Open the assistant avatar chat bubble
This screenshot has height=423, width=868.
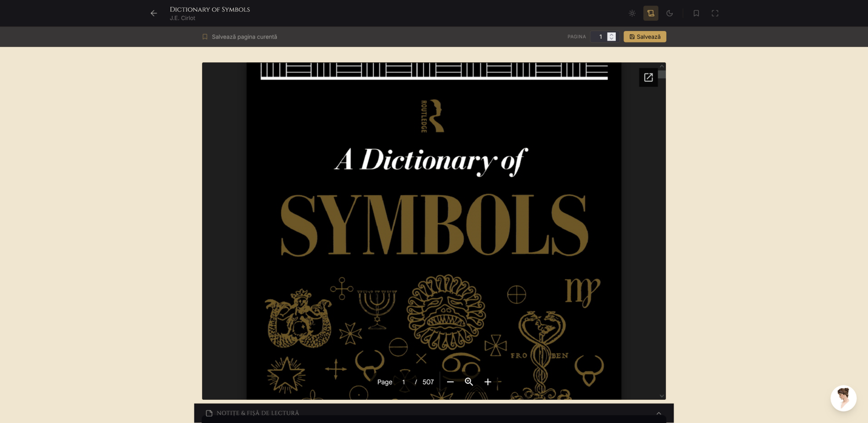844,399
